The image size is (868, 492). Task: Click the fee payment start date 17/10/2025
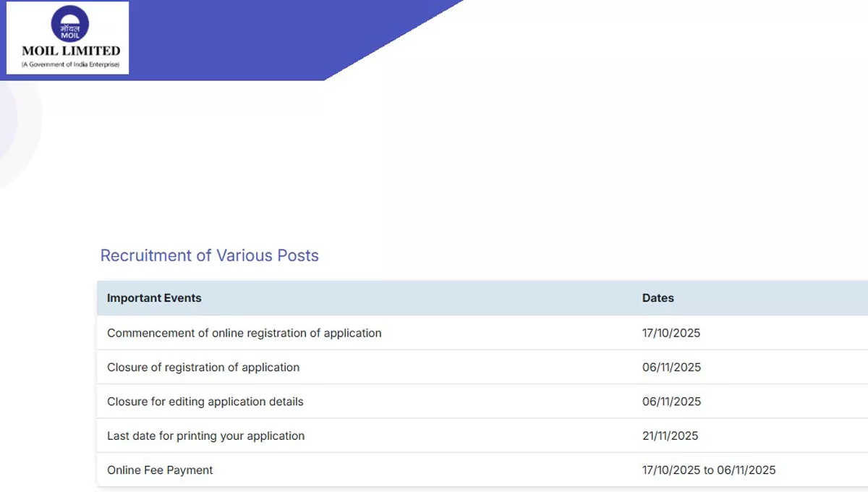pyautogui.click(x=671, y=470)
